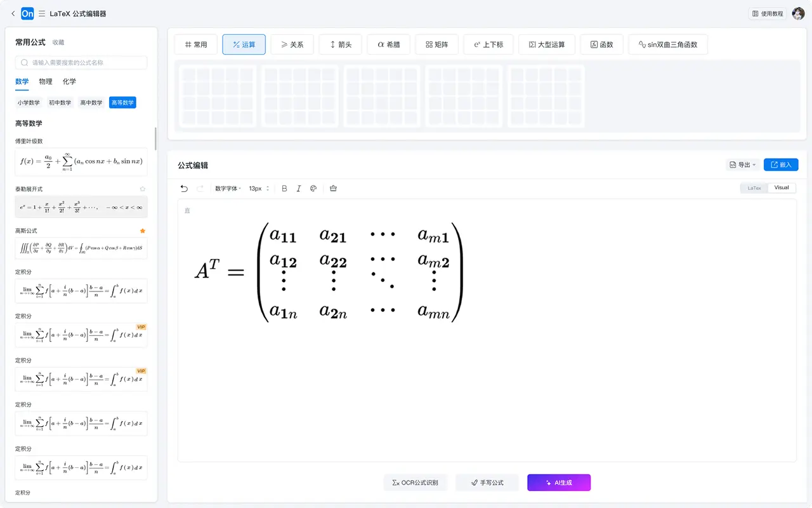812x508 pixels.
Task: Select the 矩阵 (matrix) symbol category
Action: pos(436,44)
